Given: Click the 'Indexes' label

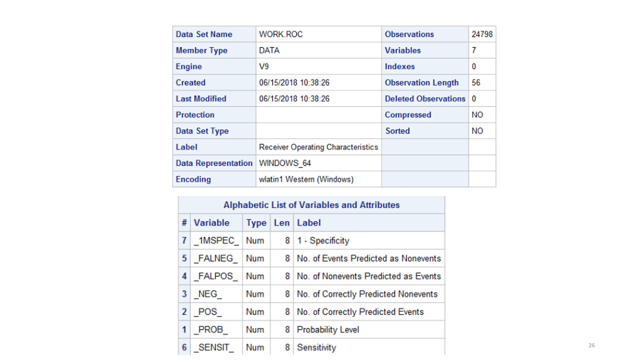Looking at the screenshot, I should pyautogui.click(x=400, y=66).
